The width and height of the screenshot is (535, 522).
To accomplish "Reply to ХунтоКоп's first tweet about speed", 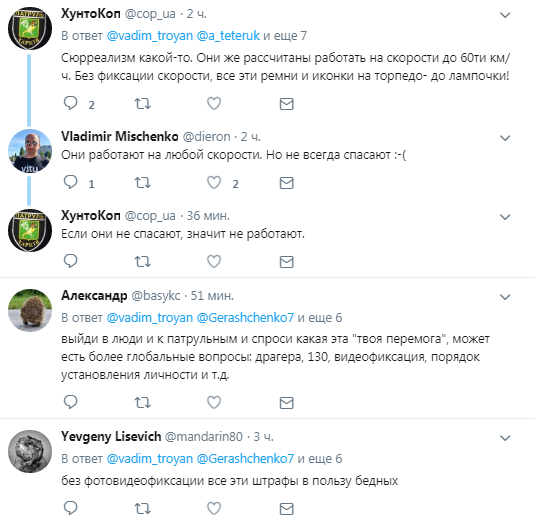I will click(71, 103).
